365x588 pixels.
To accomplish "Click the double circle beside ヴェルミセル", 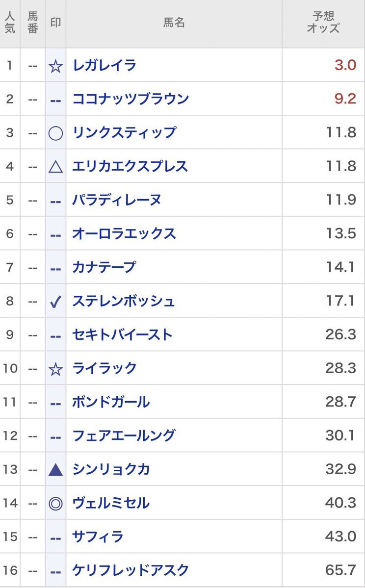I will [56, 503].
